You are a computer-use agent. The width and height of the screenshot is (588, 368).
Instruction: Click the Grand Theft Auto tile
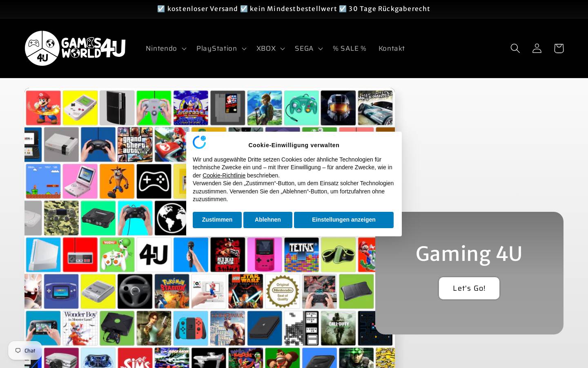pyautogui.click(x=135, y=144)
